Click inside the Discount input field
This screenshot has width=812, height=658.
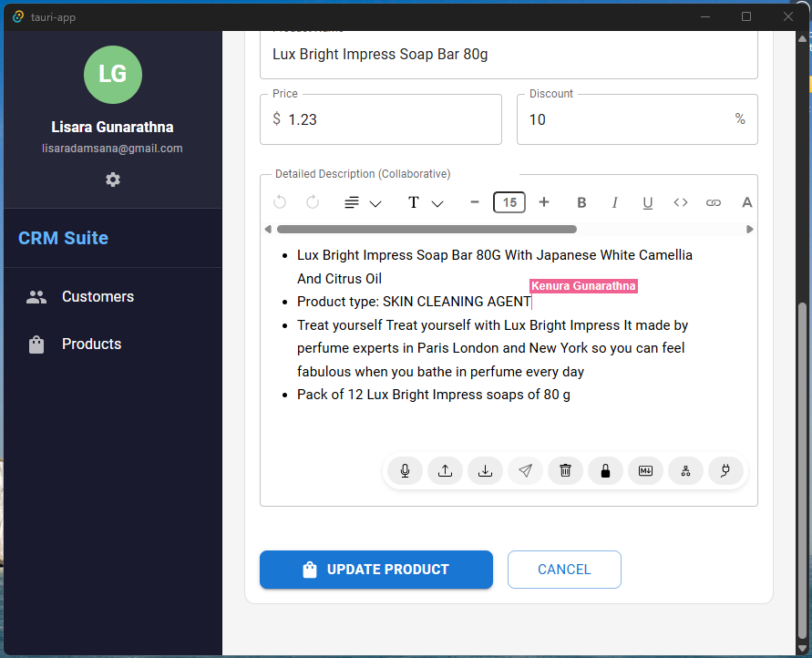(629, 119)
